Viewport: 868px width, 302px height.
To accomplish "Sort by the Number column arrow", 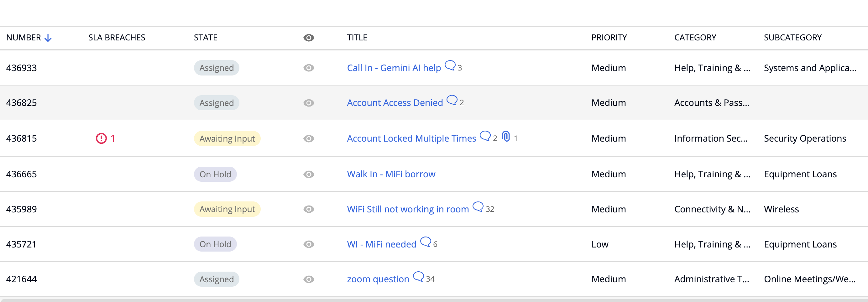I will (48, 38).
